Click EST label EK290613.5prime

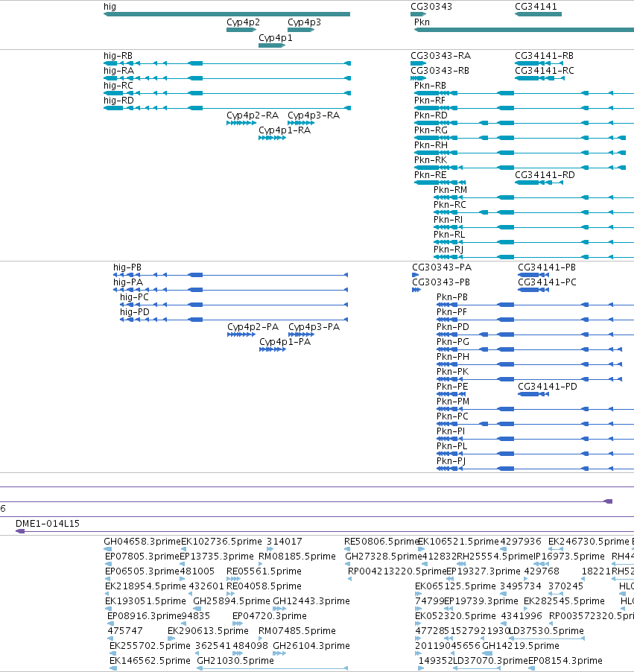pos(208,631)
